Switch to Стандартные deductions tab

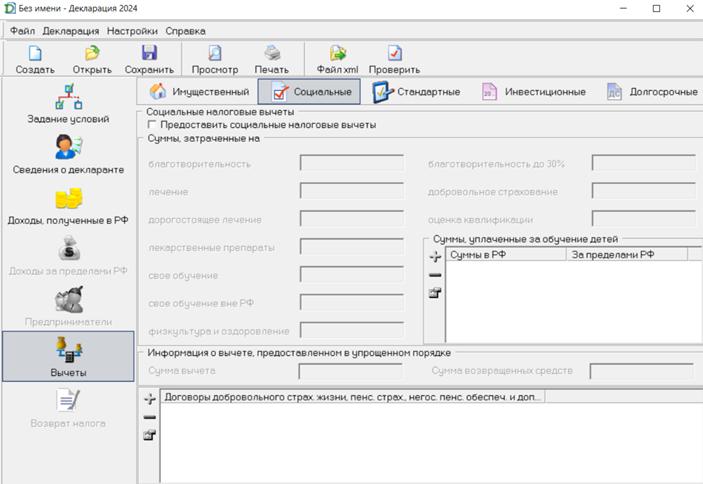(416, 92)
